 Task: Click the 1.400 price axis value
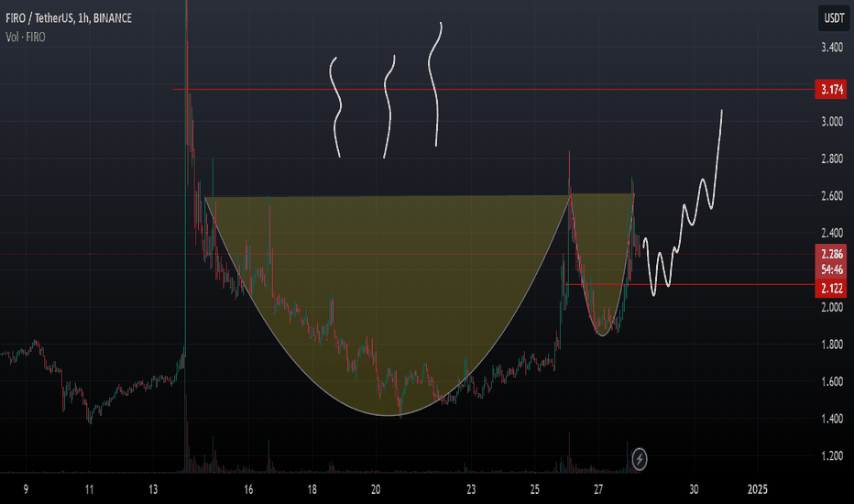[x=832, y=419]
